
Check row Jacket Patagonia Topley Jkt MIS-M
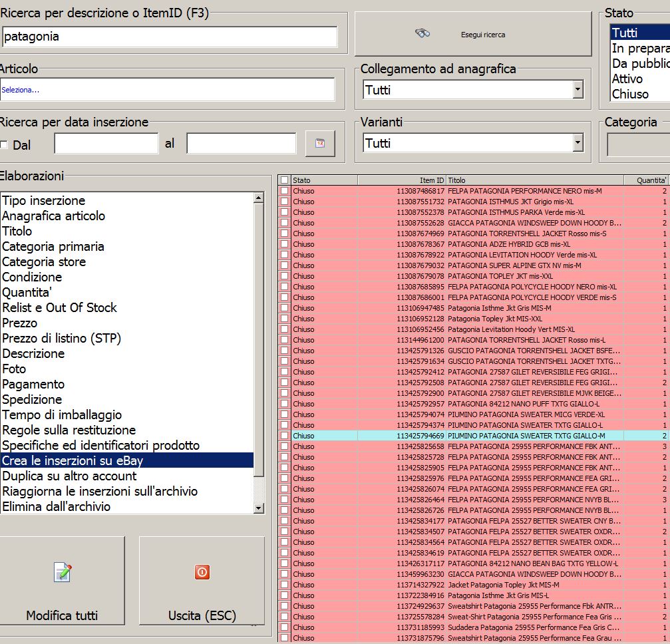click(x=284, y=585)
